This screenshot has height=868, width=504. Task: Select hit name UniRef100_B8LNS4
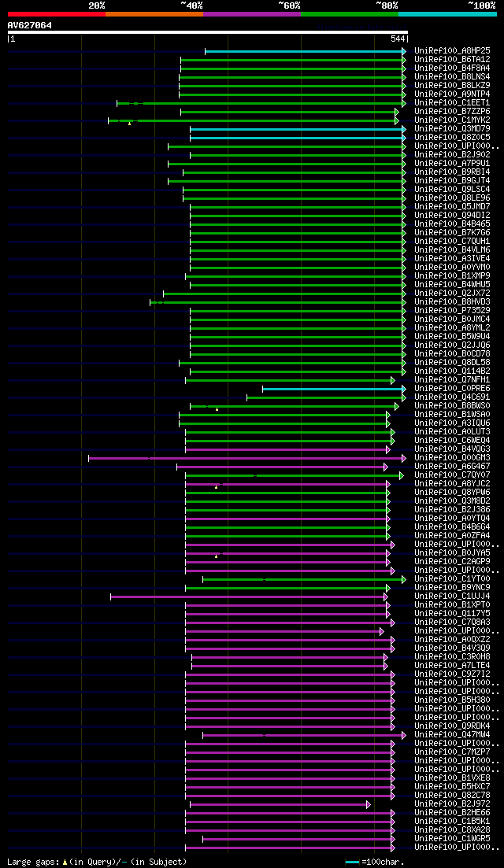(x=452, y=76)
